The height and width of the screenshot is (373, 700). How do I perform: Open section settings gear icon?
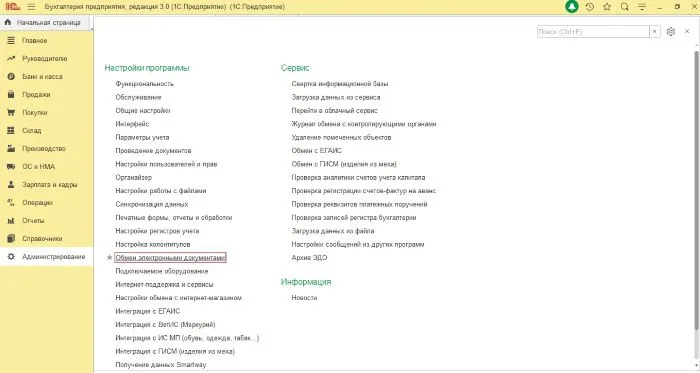(x=671, y=32)
